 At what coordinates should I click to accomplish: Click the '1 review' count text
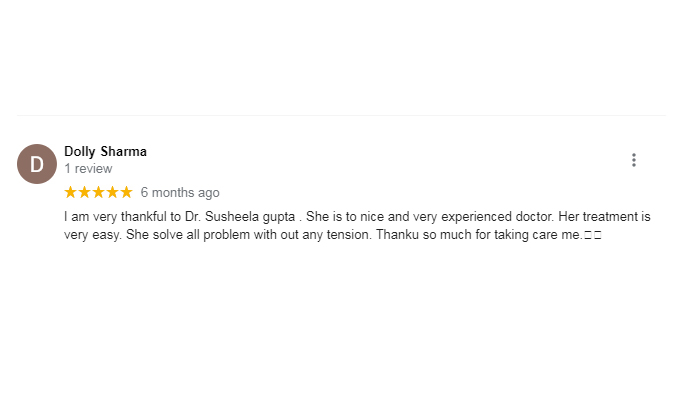[88, 168]
